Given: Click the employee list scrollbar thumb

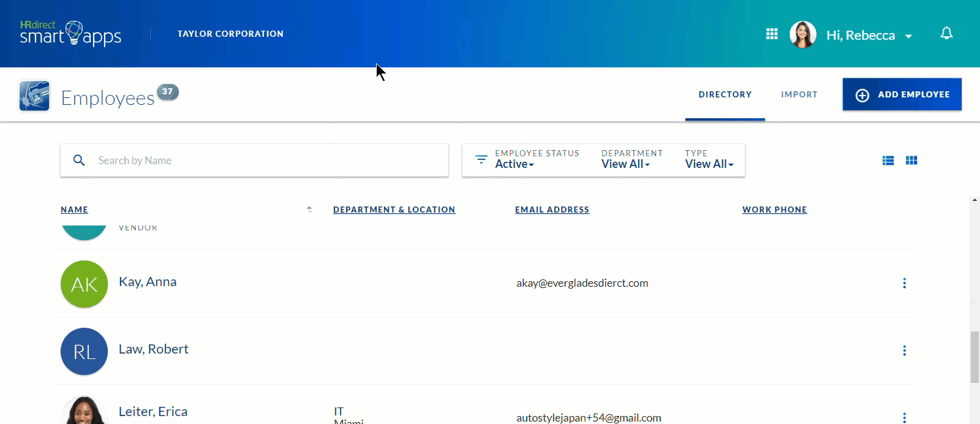Looking at the screenshot, I should point(974,357).
